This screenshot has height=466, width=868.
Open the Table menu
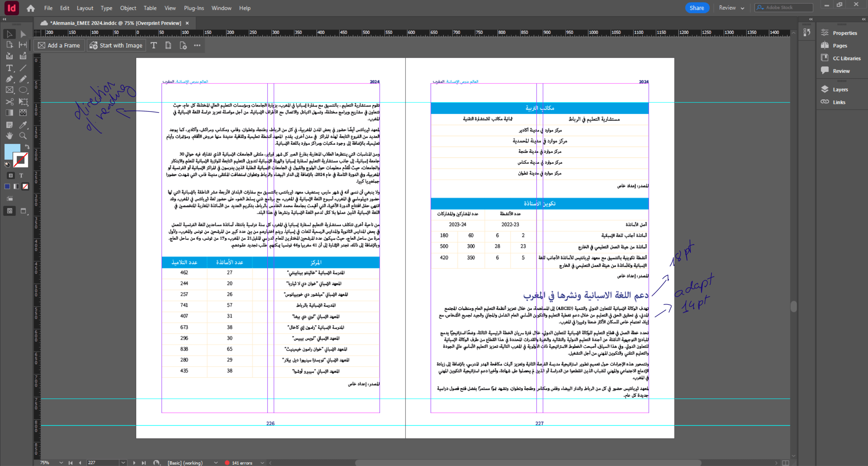150,8
